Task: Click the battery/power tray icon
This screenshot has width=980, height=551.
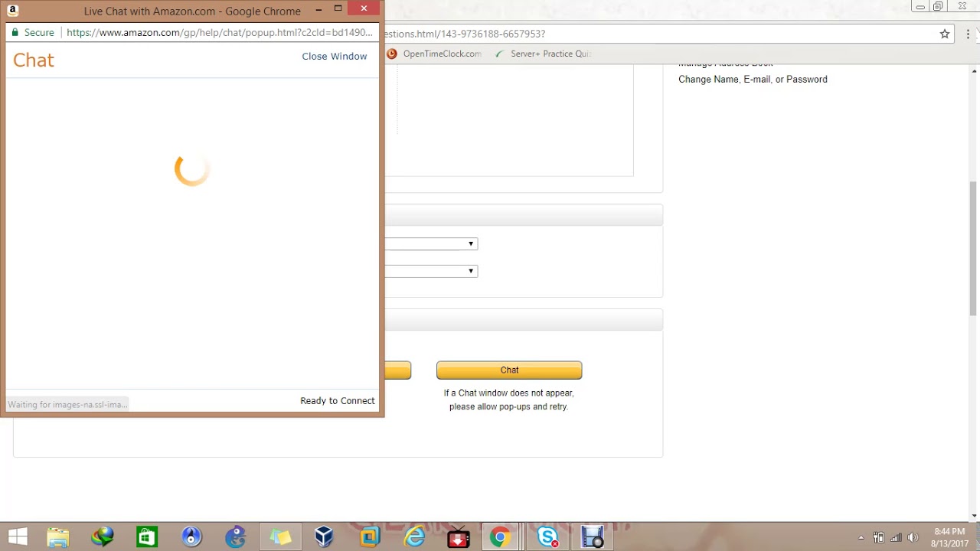Action: (x=878, y=538)
